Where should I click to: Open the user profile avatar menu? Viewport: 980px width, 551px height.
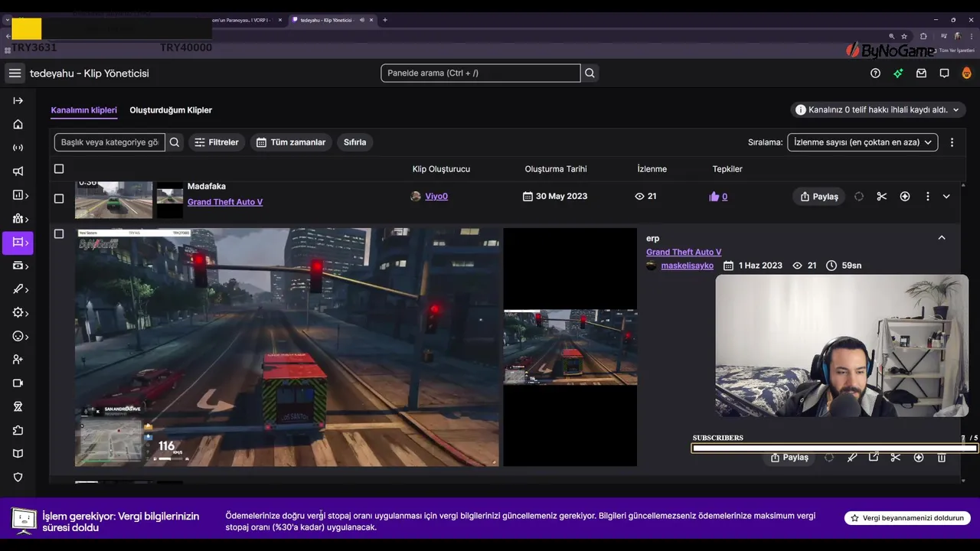[966, 73]
